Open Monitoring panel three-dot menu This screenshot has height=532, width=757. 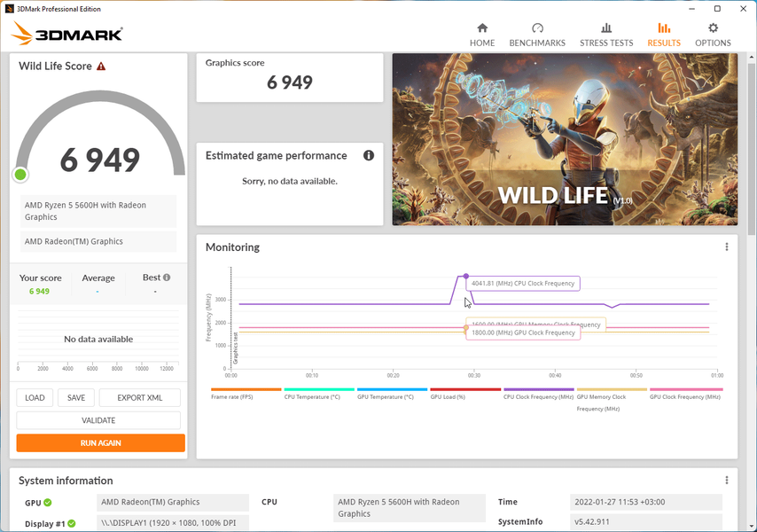[726, 247]
